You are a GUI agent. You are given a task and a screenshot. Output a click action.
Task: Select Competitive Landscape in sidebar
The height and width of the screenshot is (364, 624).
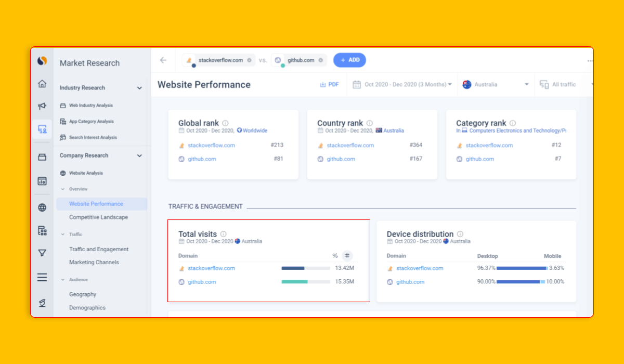tap(98, 217)
